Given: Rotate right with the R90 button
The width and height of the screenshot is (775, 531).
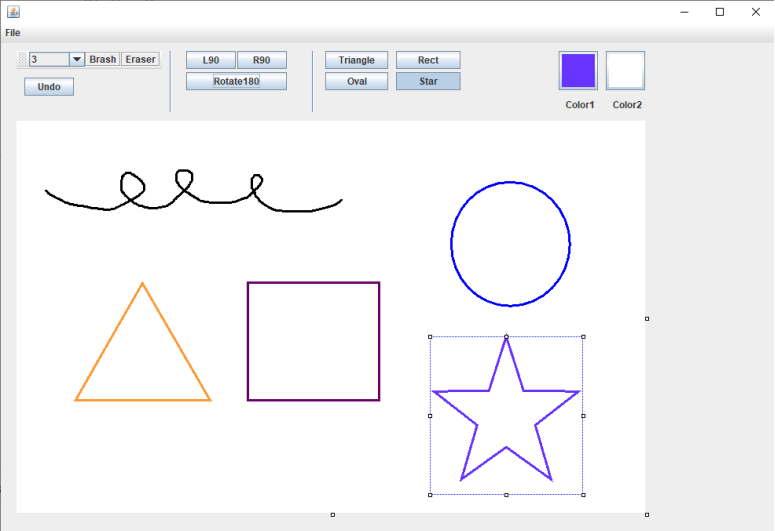Looking at the screenshot, I should click(x=261, y=60).
